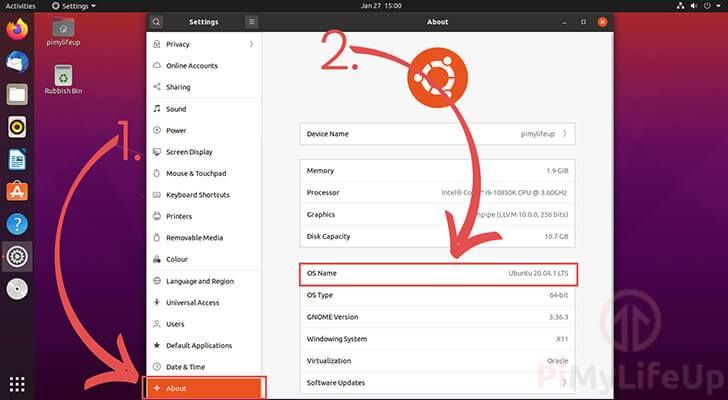
Task: Maximize the Settings window
Action: (x=583, y=22)
